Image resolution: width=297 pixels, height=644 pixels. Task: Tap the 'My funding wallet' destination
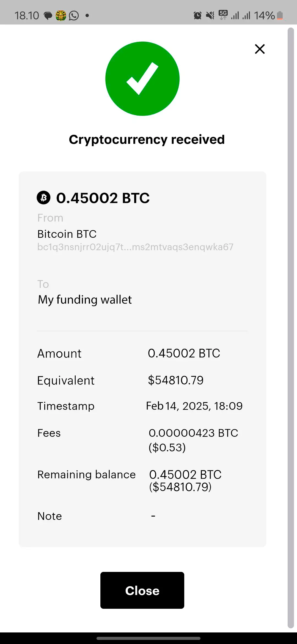[x=85, y=299]
